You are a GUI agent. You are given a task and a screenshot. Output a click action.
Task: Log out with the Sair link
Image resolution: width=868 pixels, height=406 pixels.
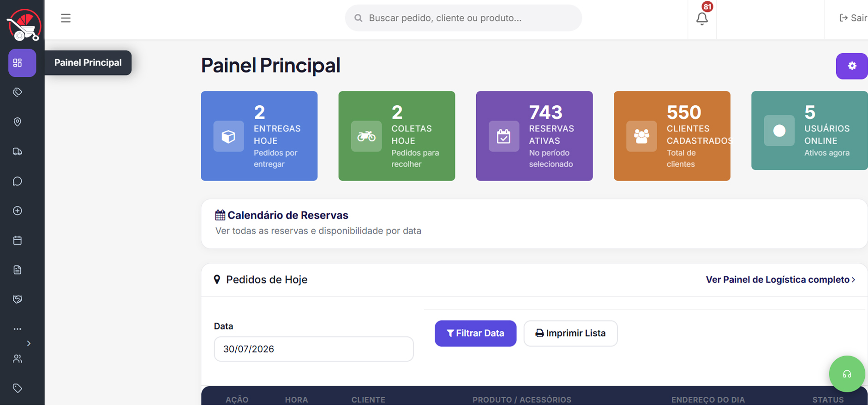click(x=853, y=18)
